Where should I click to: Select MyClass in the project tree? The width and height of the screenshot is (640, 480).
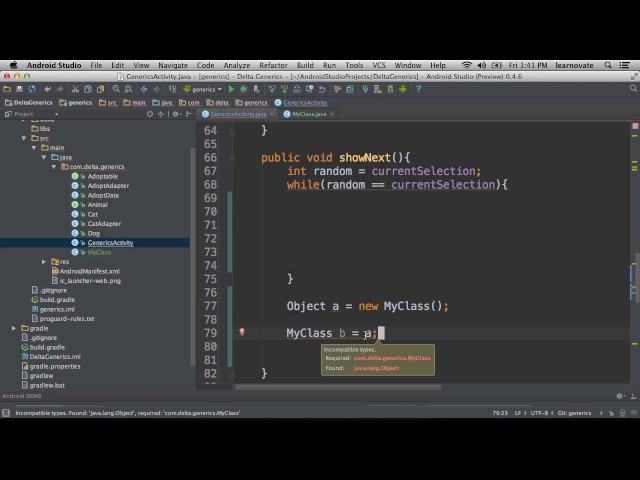click(x=99, y=252)
